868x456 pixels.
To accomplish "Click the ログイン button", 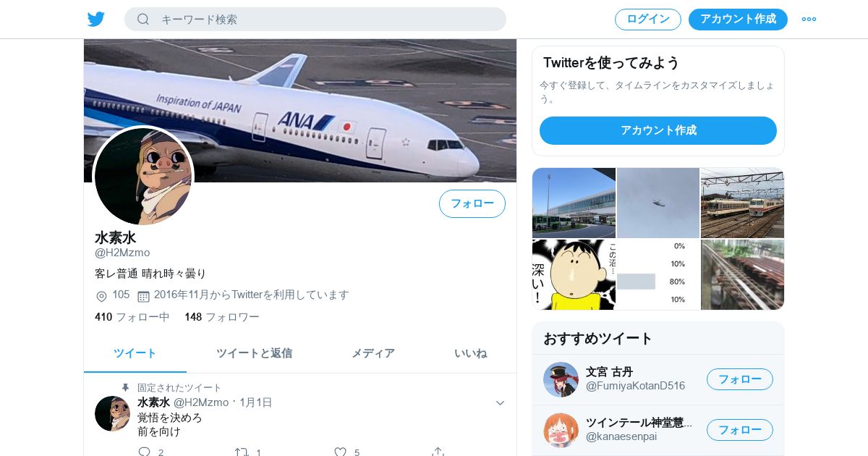I will coord(648,20).
